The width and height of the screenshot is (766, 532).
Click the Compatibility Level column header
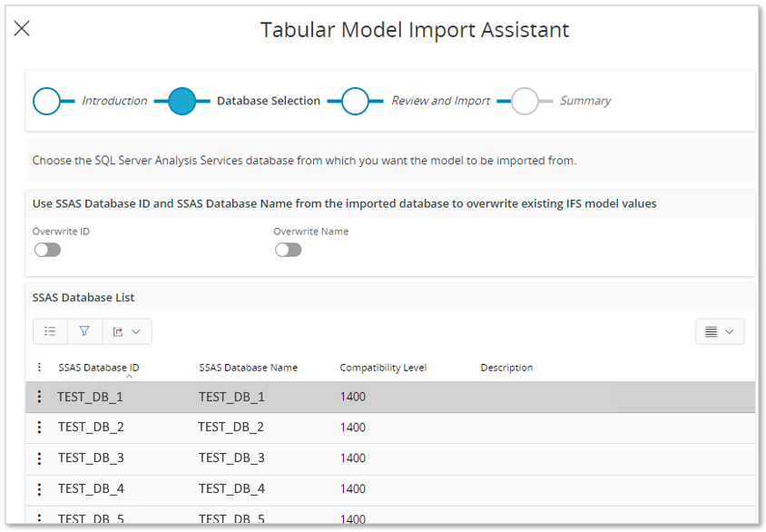coord(383,368)
